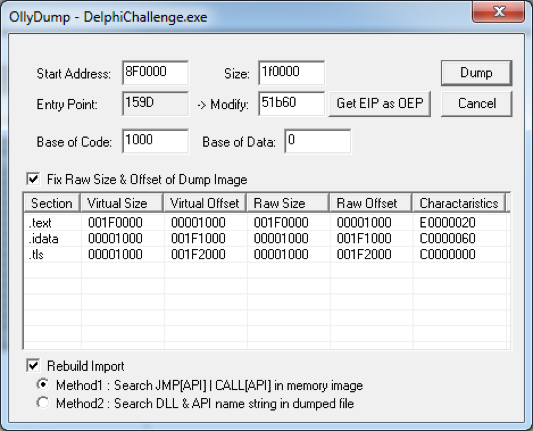Click Raw Offset 00001000 of .text
This screenshot has height=431, width=533.
coord(364,223)
